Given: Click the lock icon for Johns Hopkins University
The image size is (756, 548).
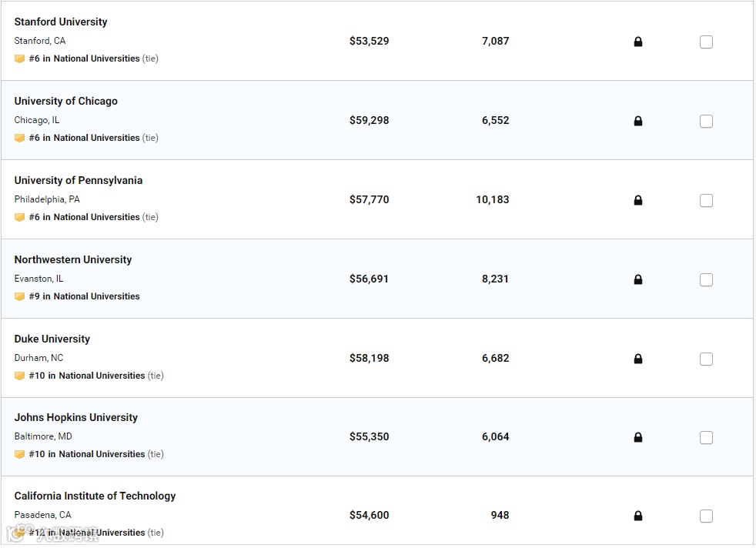Looking at the screenshot, I should pyautogui.click(x=637, y=438).
